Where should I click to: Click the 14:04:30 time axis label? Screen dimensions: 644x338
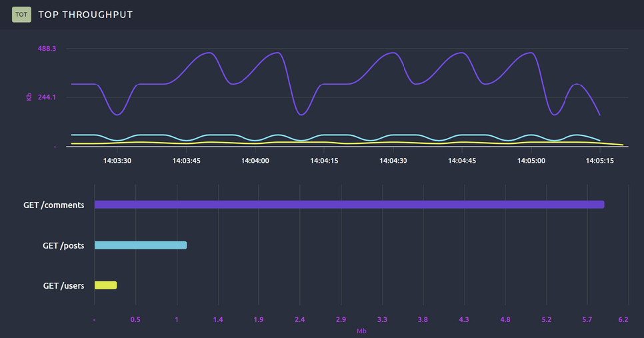click(393, 161)
